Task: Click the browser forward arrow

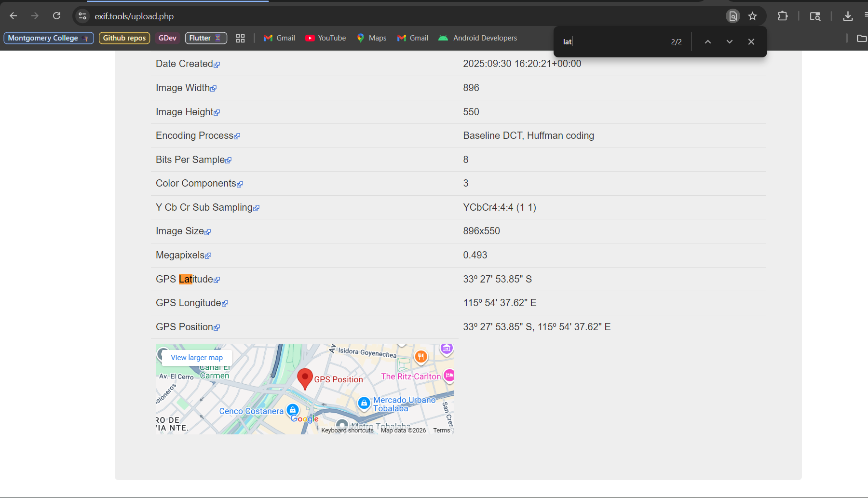Action: coord(35,16)
